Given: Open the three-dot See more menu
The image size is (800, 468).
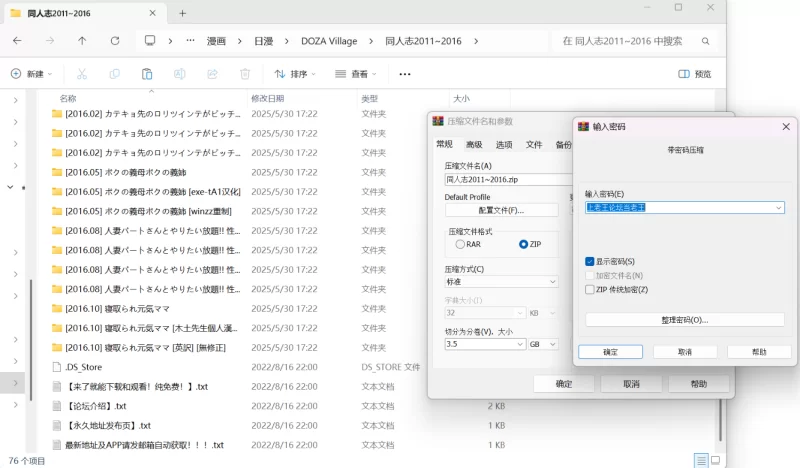Looking at the screenshot, I should (405, 74).
